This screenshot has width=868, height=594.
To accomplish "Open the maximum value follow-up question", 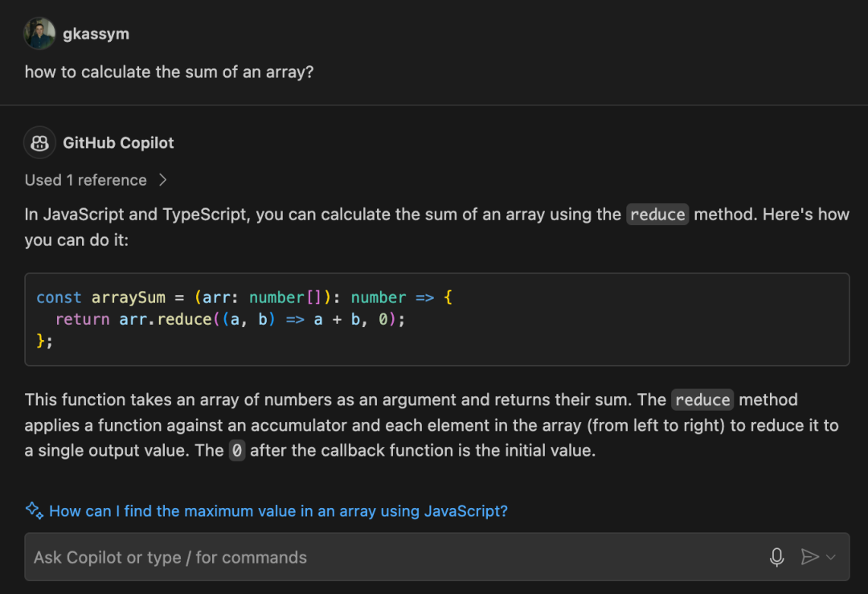I will click(278, 510).
